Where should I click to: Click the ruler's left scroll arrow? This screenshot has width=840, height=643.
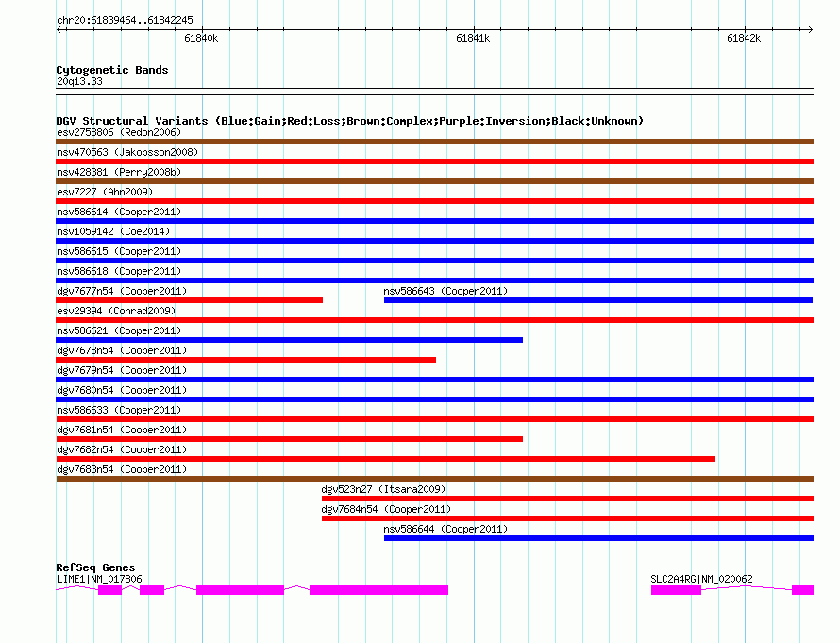pos(59,30)
